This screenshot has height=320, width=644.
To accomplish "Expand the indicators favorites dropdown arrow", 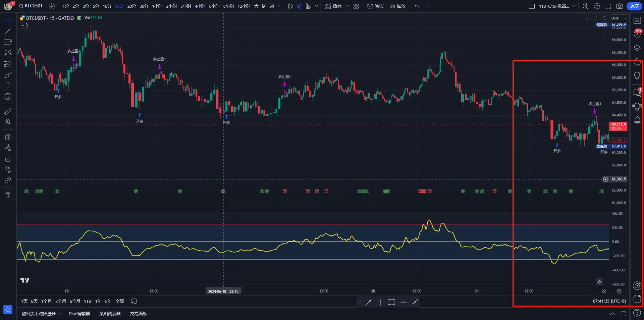I will (347, 6).
